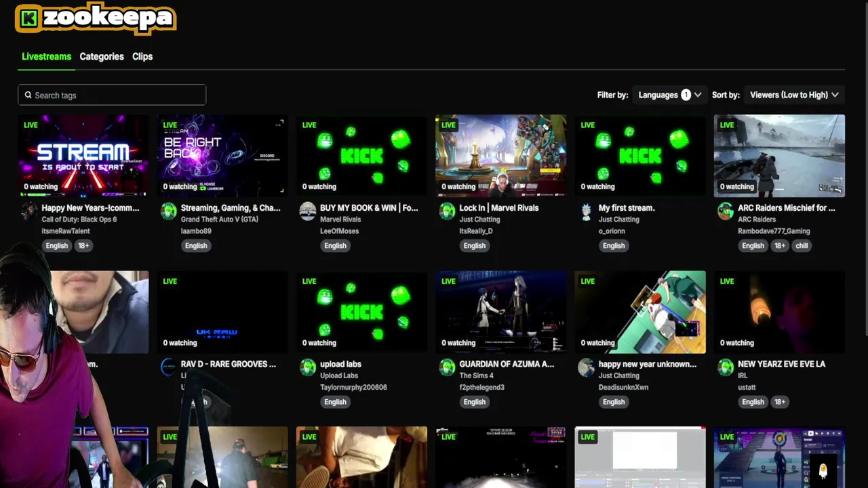868x488 pixels.
Task: Open happy new year unknown thumbnail
Action: [640, 312]
